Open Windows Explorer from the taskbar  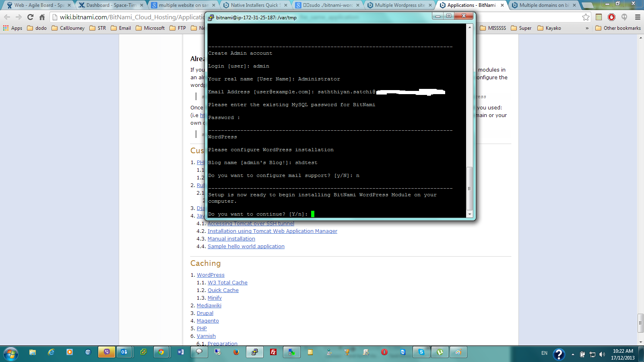pyautogui.click(x=33, y=352)
